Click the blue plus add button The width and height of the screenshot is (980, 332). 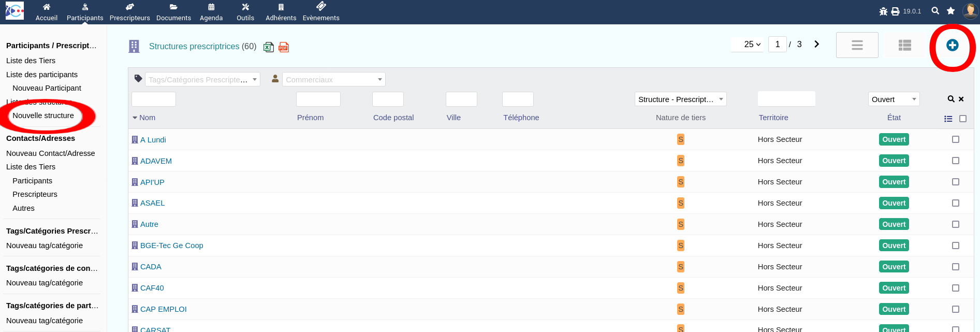click(x=952, y=46)
